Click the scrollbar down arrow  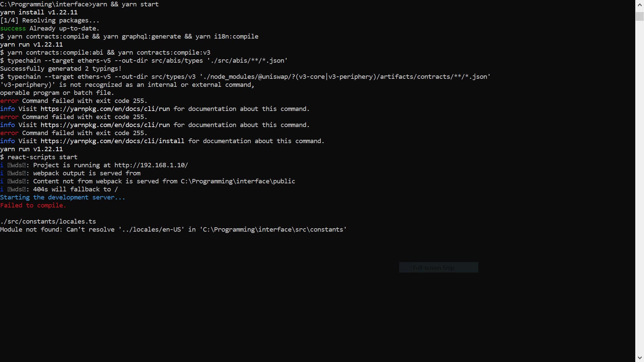640,358
